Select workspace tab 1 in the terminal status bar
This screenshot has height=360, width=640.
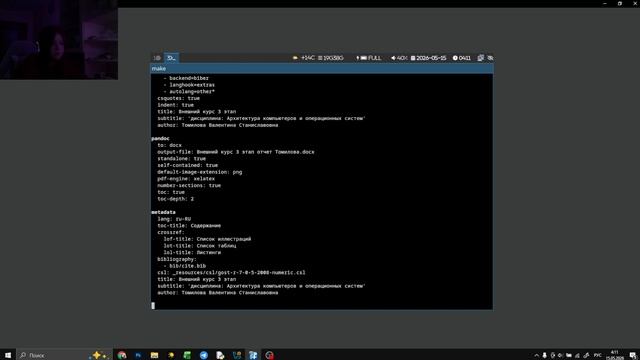pos(157,58)
